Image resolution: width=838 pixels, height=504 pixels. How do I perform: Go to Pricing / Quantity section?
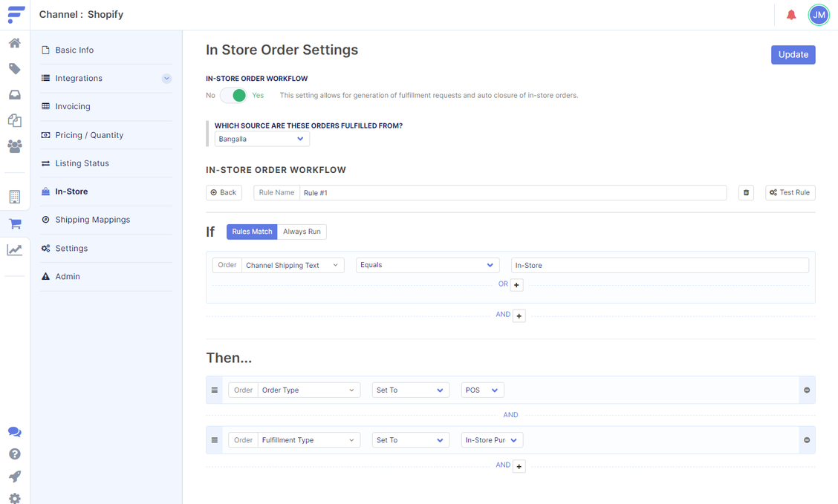point(89,135)
